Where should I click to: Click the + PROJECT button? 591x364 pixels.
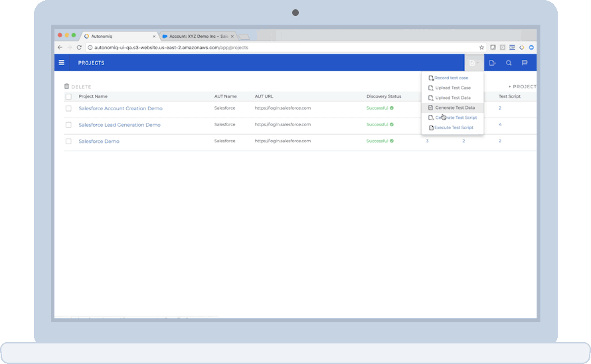click(523, 86)
